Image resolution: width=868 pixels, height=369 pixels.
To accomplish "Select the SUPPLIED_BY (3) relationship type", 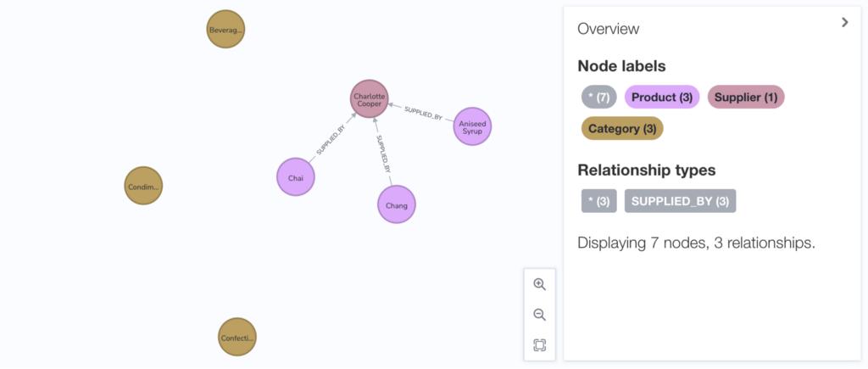I will point(681,201).
